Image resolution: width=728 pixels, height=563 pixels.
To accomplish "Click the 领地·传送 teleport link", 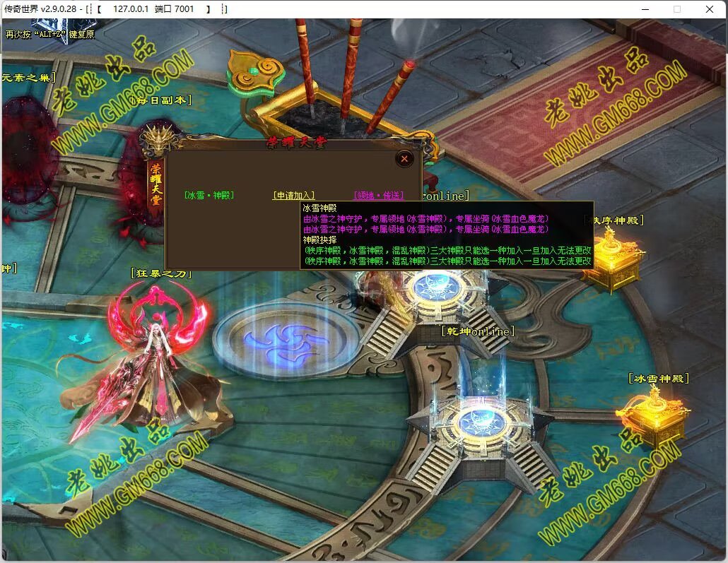I will click(378, 196).
